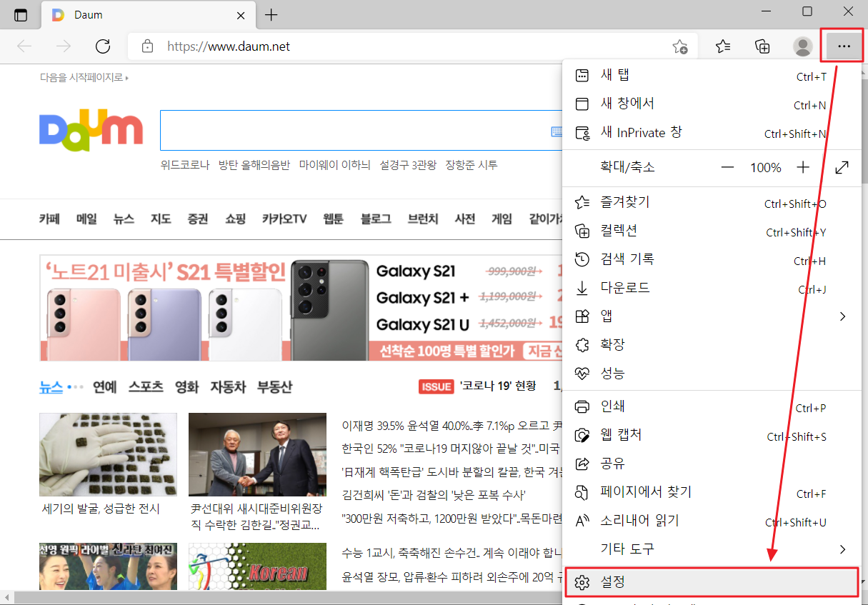Open trending search 방탄 올해의음반
The height and width of the screenshot is (605, 868).
coord(254,165)
